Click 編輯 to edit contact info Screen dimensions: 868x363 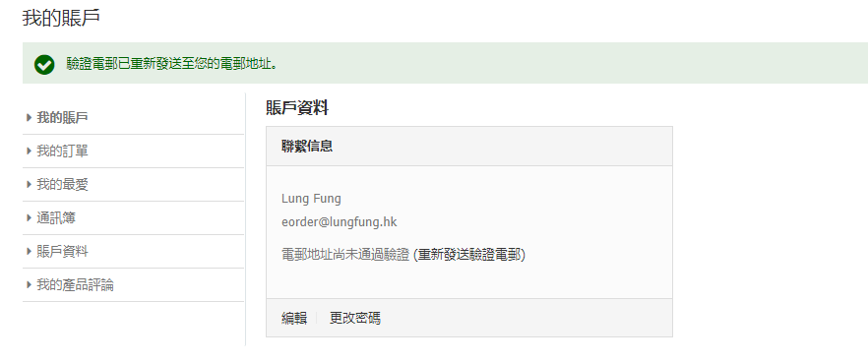[x=294, y=318]
